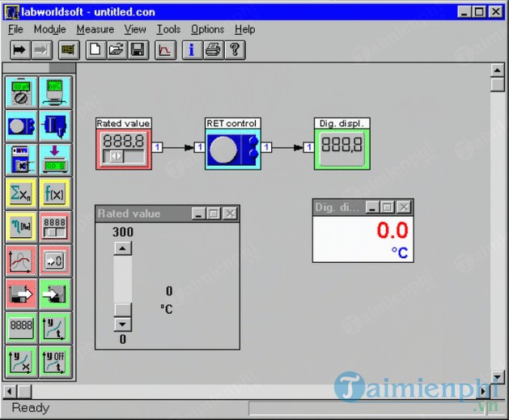The image size is (509, 420).
Task: Click the Dig. displ. block input port 1
Action: coord(308,147)
